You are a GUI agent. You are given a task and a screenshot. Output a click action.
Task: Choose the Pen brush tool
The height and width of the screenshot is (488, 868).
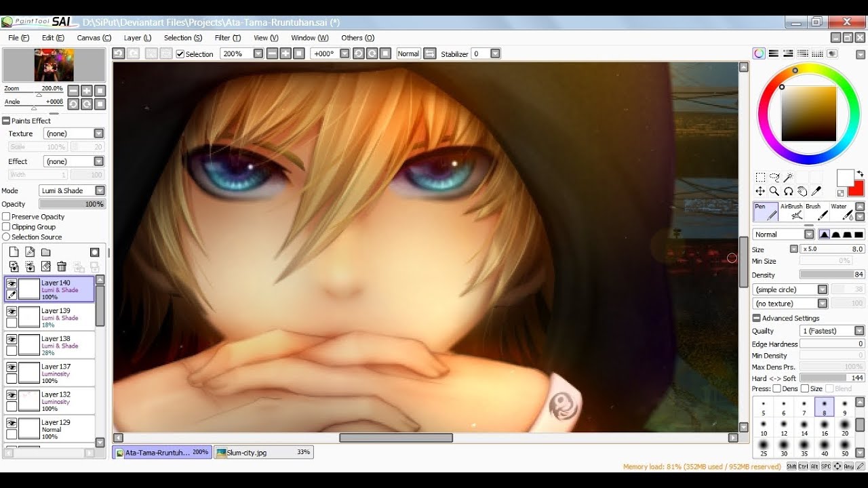point(766,212)
